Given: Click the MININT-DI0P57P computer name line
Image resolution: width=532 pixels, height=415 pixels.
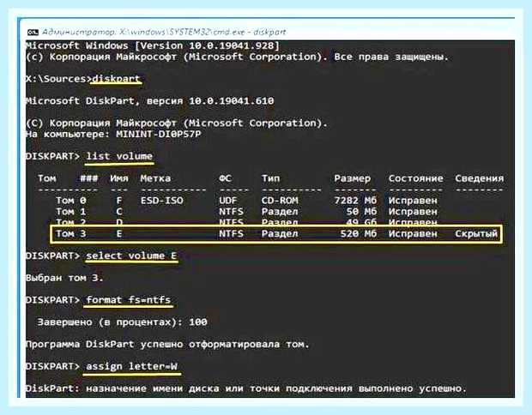Looking at the screenshot, I should (x=113, y=134).
